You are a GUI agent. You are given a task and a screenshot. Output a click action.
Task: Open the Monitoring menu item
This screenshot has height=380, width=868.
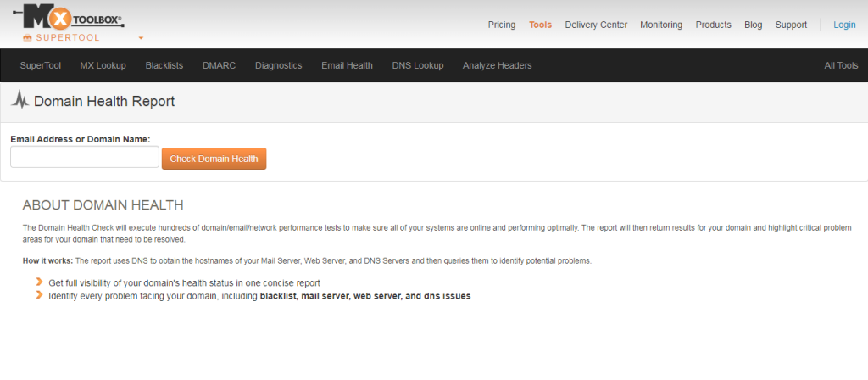660,25
